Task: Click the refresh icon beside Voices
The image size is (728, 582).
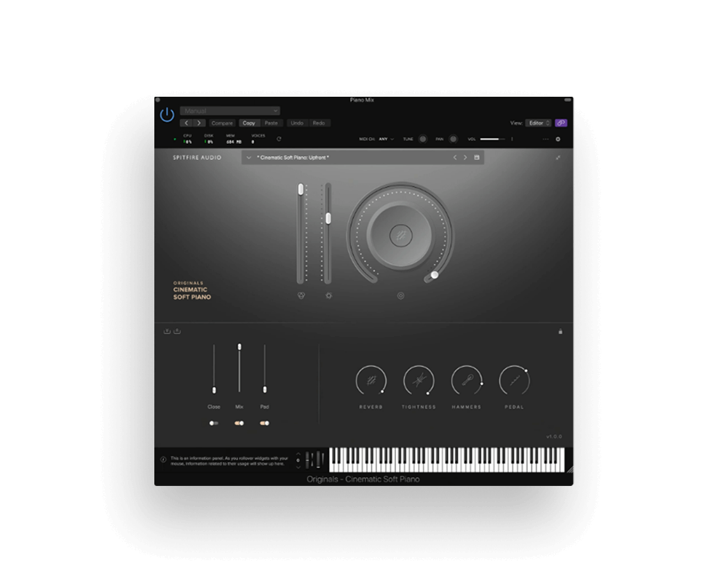Action: pyautogui.click(x=279, y=139)
